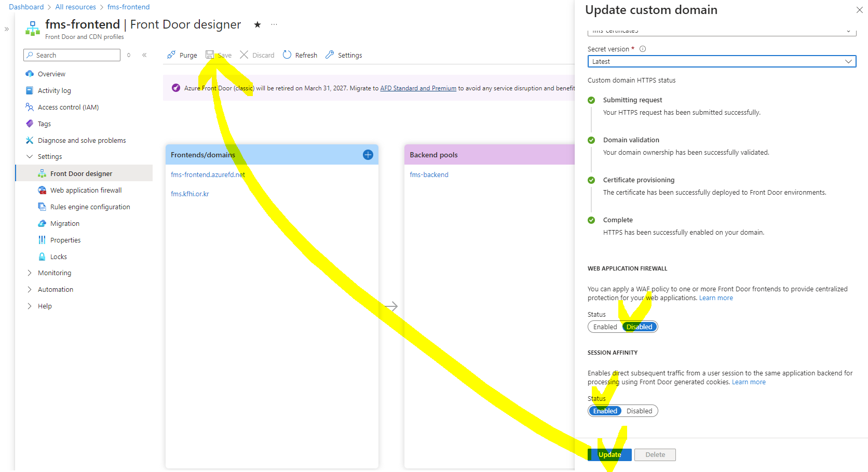Set WAF status to Disabled
The height and width of the screenshot is (472, 868).
tap(640, 327)
